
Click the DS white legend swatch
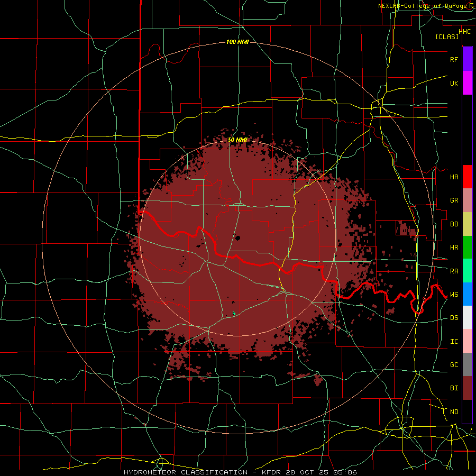pyautogui.click(x=467, y=317)
